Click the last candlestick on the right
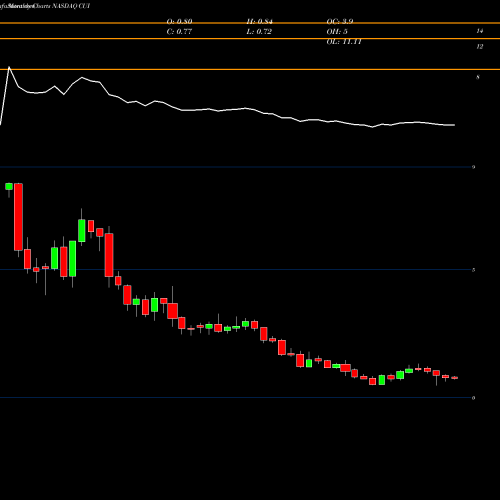The width and height of the screenshot is (500, 500). [455, 378]
